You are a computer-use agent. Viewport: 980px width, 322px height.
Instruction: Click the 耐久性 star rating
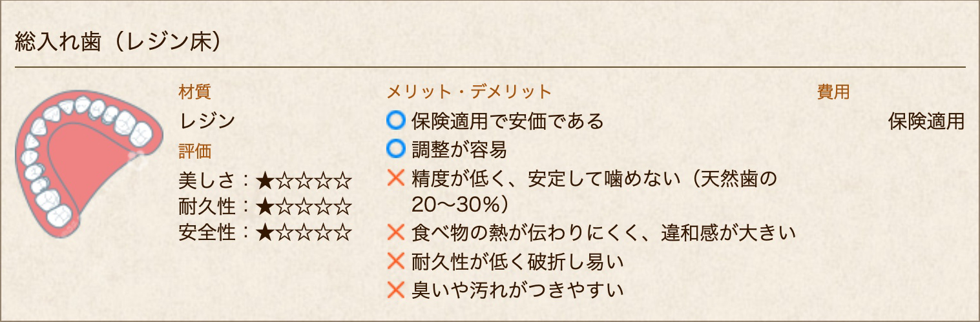coord(304,207)
